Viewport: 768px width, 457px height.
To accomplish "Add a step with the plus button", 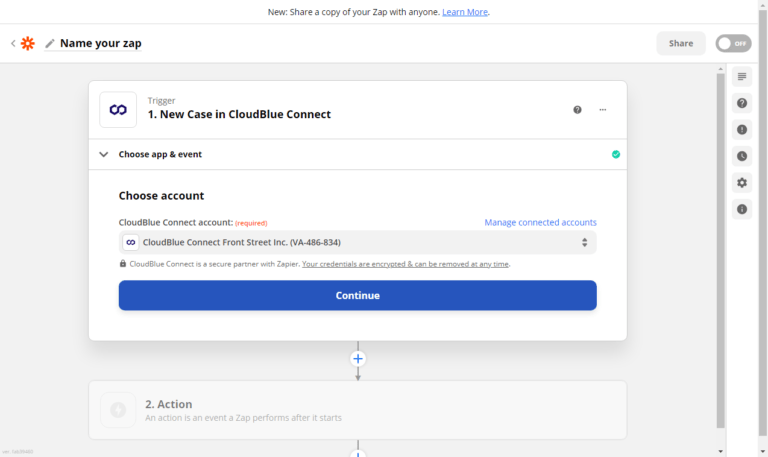I will [358, 359].
